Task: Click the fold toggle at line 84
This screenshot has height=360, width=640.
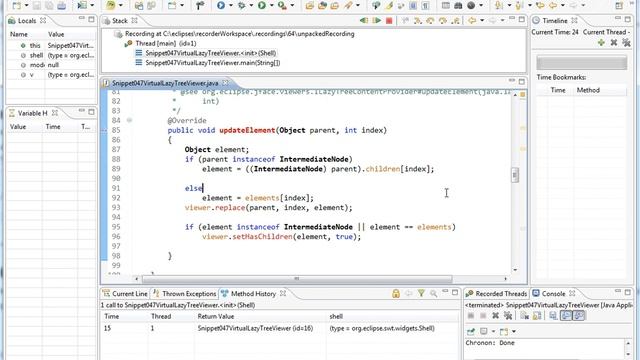Action: [129, 120]
